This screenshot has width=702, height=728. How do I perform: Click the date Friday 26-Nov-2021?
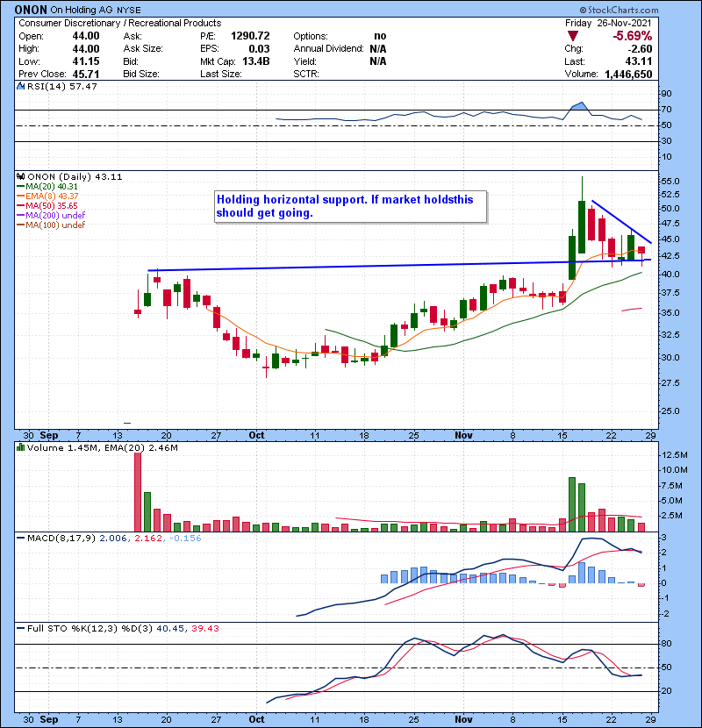tap(608, 23)
